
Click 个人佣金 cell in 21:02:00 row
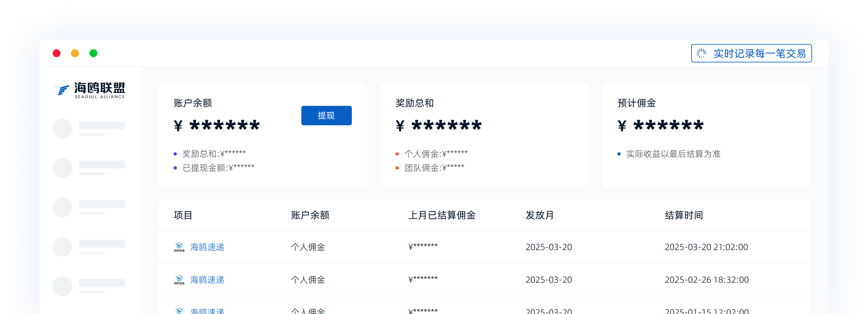click(308, 247)
